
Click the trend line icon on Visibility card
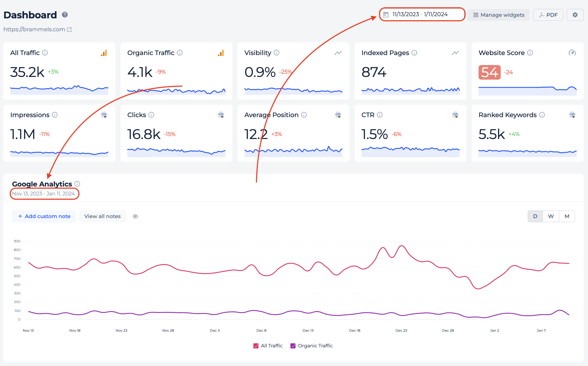pos(338,53)
